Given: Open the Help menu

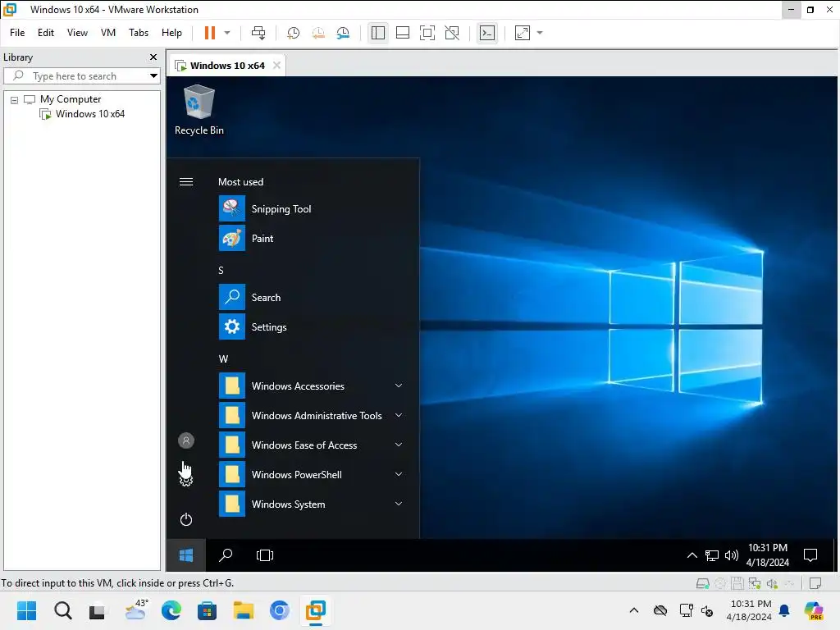Looking at the screenshot, I should (x=171, y=33).
